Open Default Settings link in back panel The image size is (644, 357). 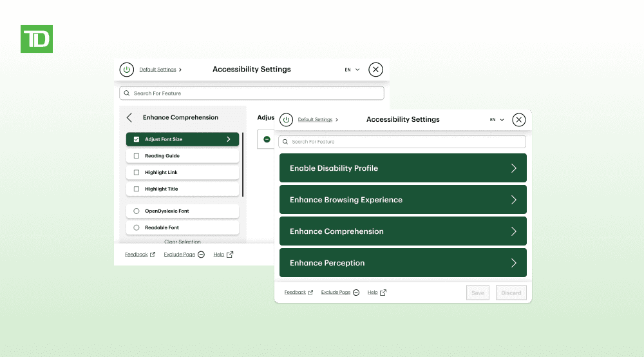pos(158,70)
